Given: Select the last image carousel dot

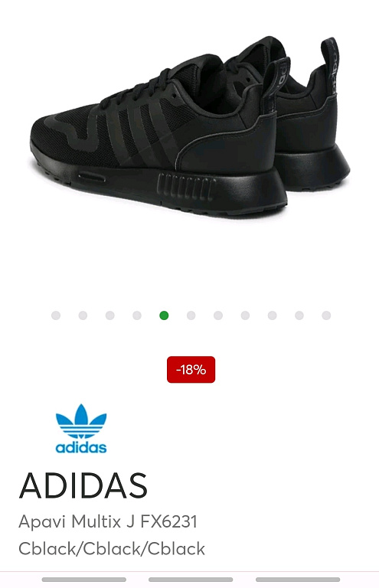Looking at the screenshot, I should (x=326, y=315).
